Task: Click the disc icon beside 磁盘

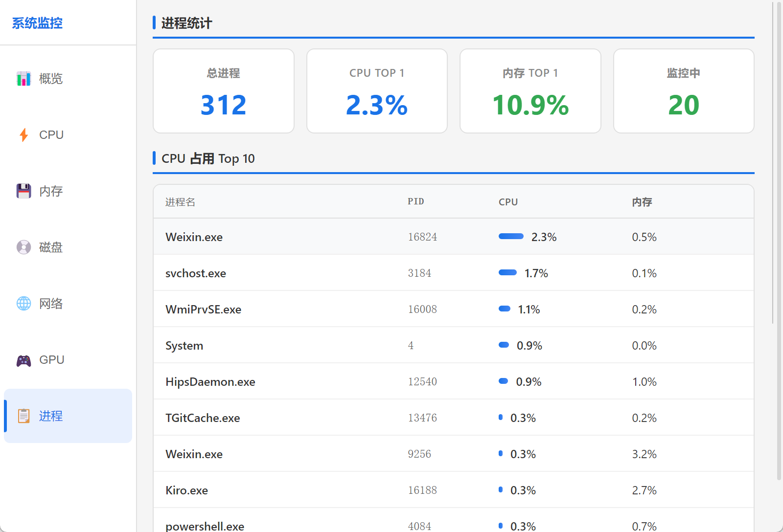Action: tap(23, 247)
